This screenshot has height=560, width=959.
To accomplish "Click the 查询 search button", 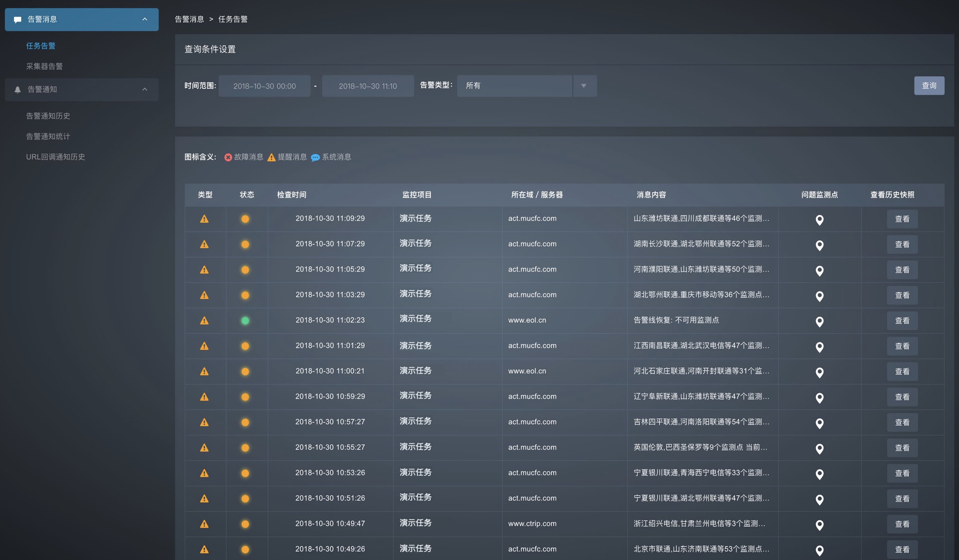I will click(929, 86).
